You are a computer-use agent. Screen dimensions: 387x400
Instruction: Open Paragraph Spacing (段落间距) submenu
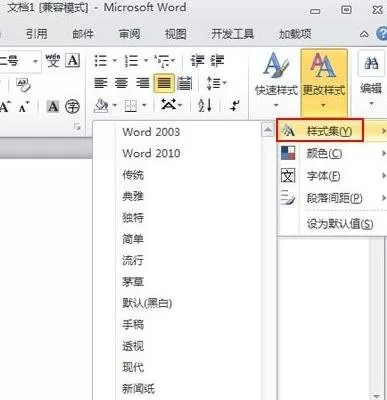(332, 198)
